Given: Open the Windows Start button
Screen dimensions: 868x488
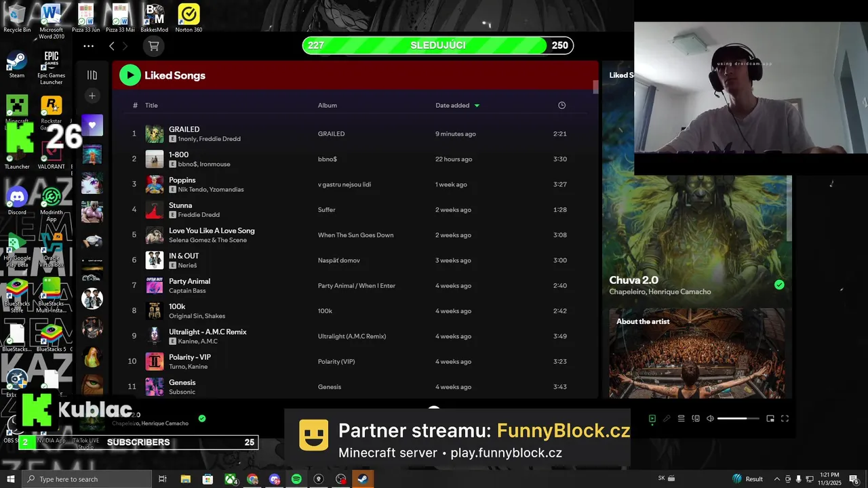Looking at the screenshot, I should pyautogui.click(x=10, y=479).
